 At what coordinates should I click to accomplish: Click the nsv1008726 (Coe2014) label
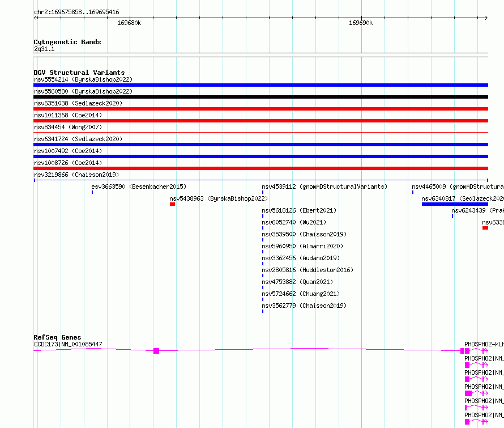click(x=68, y=163)
